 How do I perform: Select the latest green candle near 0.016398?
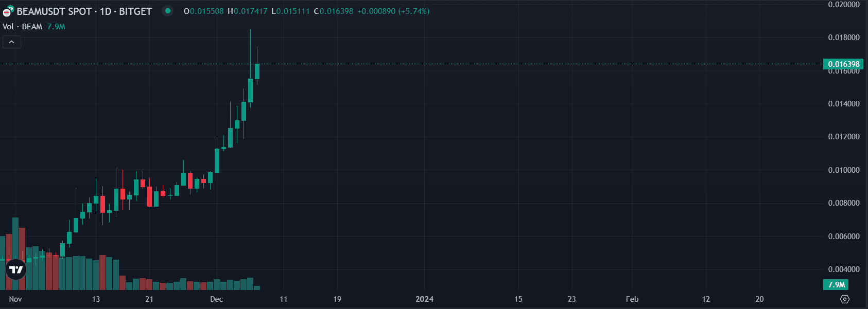tap(257, 71)
